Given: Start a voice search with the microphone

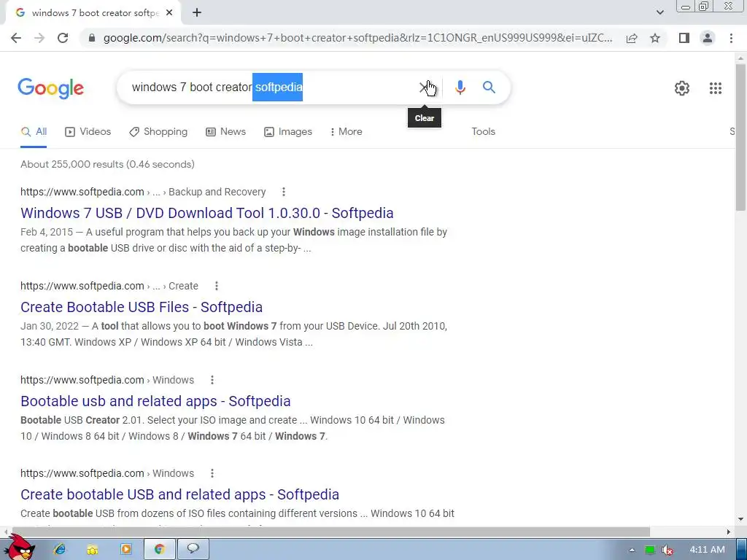Looking at the screenshot, I should coord(460,87).
